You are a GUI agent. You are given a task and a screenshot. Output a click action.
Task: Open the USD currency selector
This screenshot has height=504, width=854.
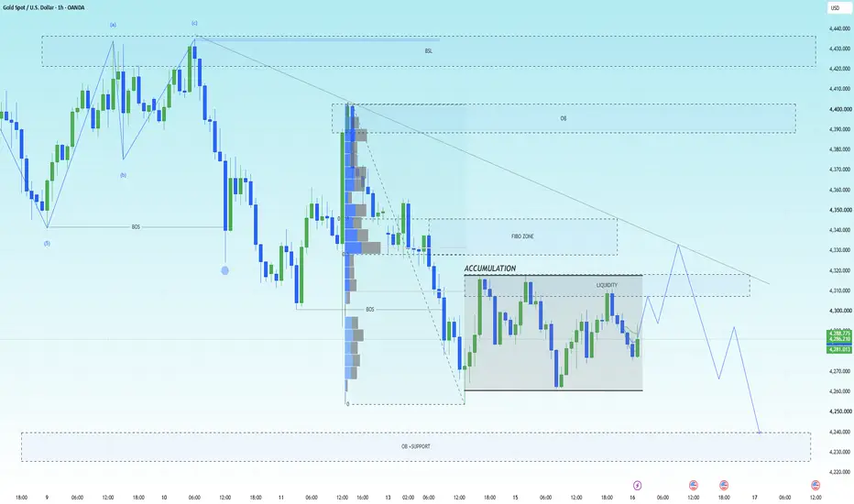[x=835, y=8]
